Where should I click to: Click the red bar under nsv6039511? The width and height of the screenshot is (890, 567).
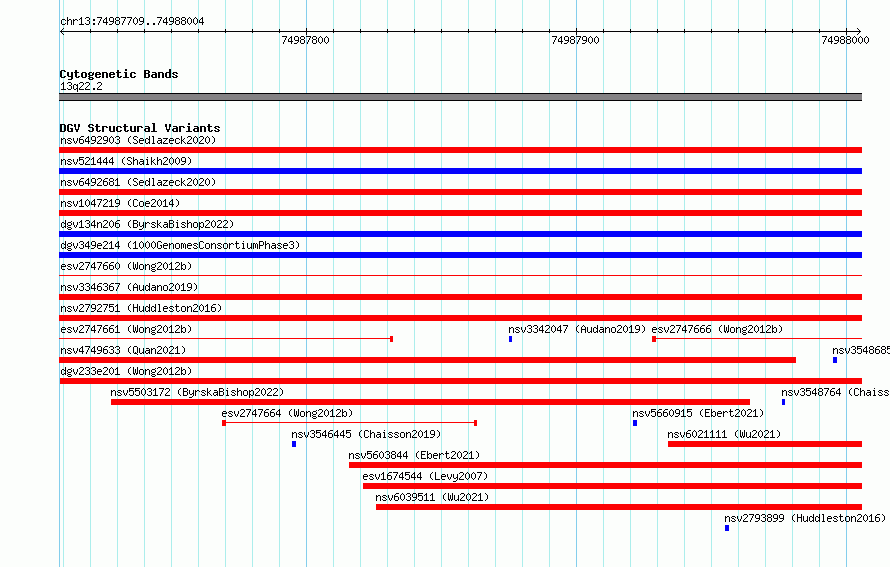tap(619, 507)
